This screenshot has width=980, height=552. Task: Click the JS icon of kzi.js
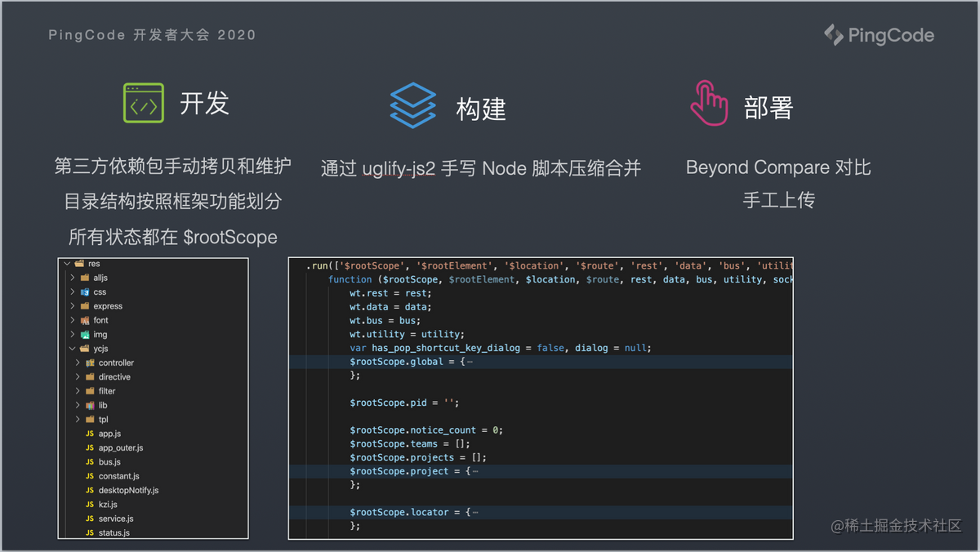(90, 505)
